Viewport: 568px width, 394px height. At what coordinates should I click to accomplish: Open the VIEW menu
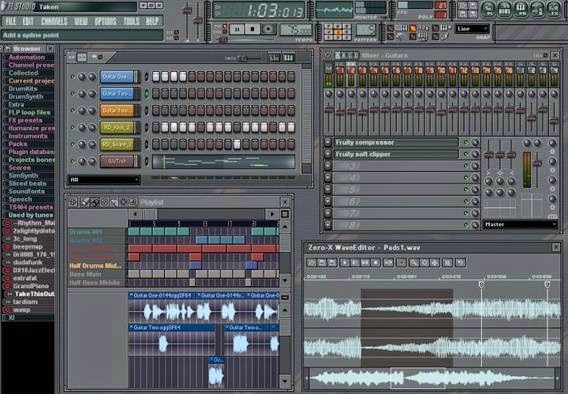[81, 21]
